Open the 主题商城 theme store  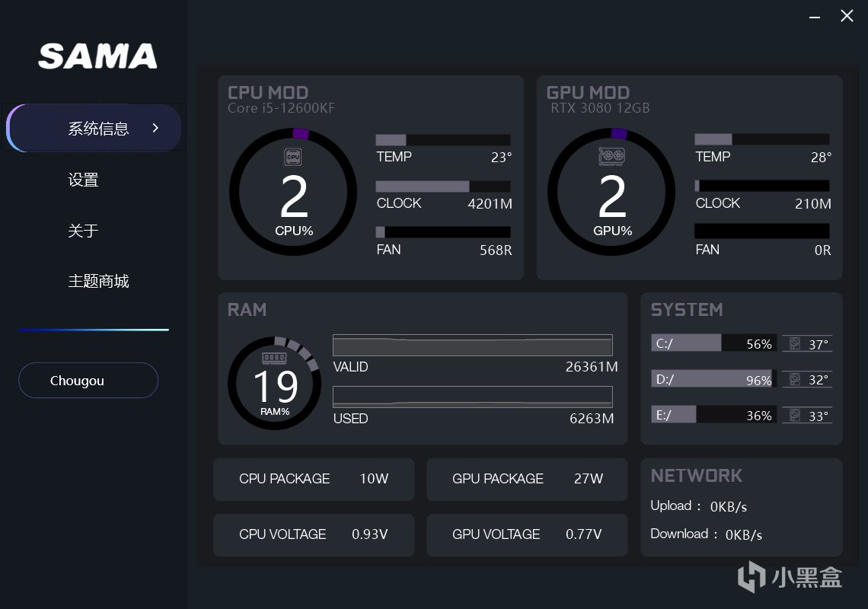(x=98, y=281)
